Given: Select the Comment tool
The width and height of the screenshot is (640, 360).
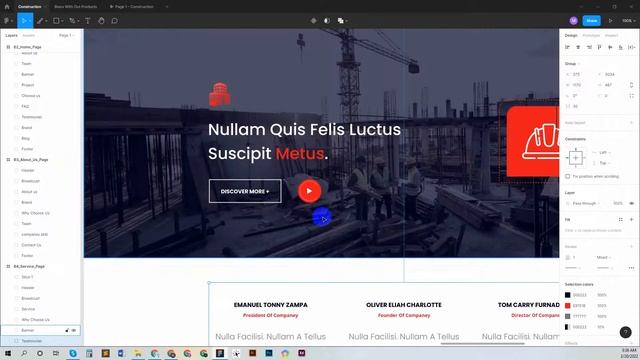Looking at the screenshot, I should [x=115, y=20].
